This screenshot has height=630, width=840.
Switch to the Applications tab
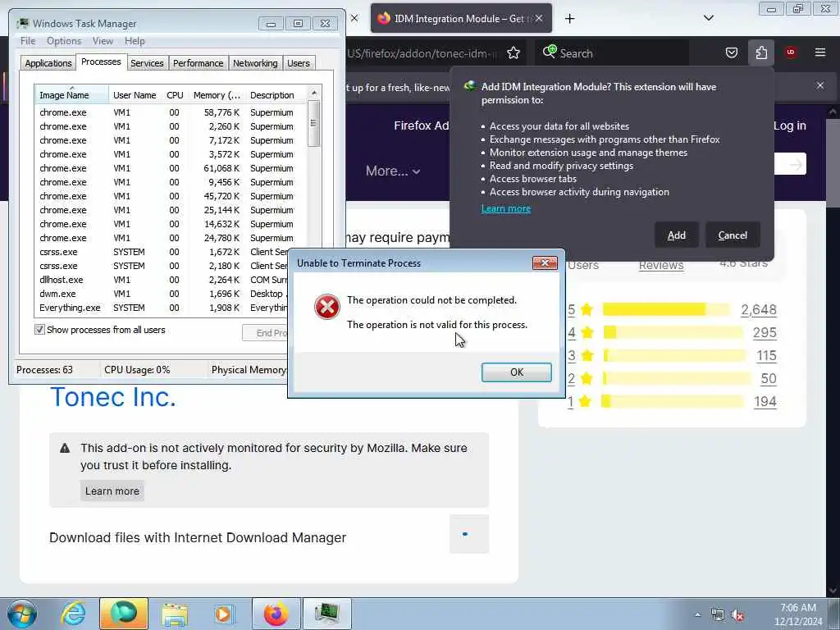pyautogui.click(x=48, y=63)
